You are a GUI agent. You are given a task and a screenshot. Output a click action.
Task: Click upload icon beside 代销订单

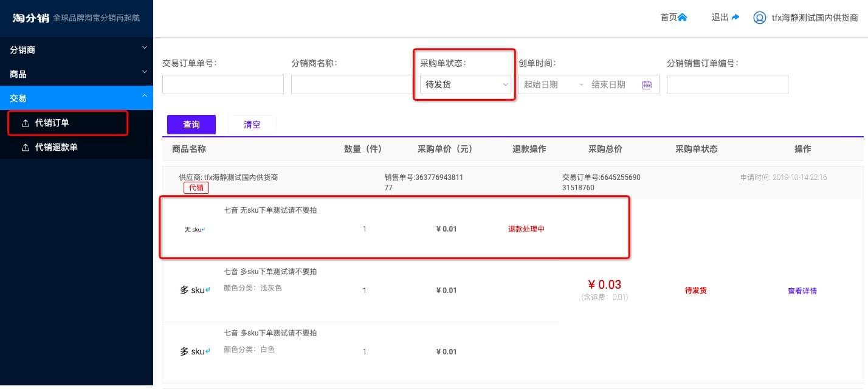pyautogui.click(x=26, y=123)
